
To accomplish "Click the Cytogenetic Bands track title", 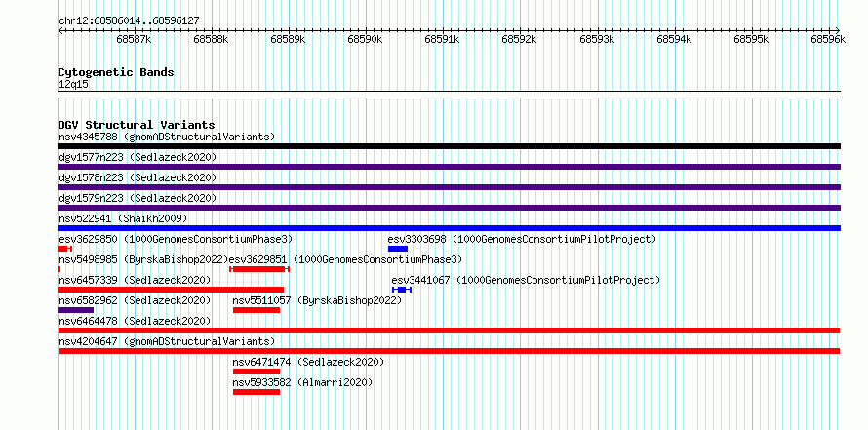I will [x=116, y=72].
